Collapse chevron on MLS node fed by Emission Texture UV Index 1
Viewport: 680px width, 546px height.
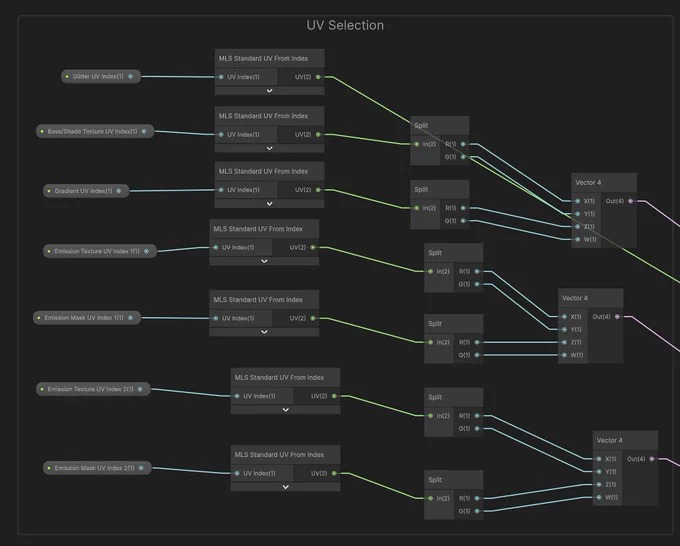264,261
